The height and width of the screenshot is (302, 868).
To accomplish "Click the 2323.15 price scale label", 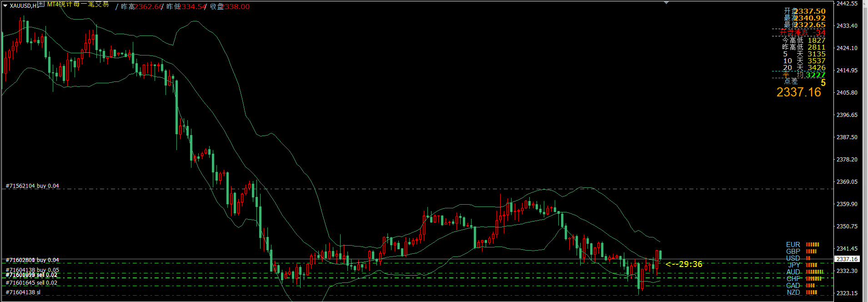I will (847, 293).
